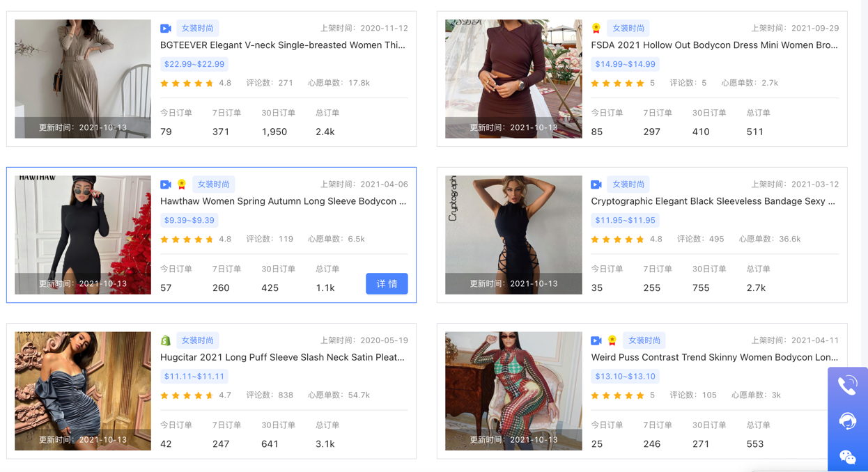Click the video camera icon on the Cryptographic card
This screenshot has height=472, width=868.
coord(595,184)
